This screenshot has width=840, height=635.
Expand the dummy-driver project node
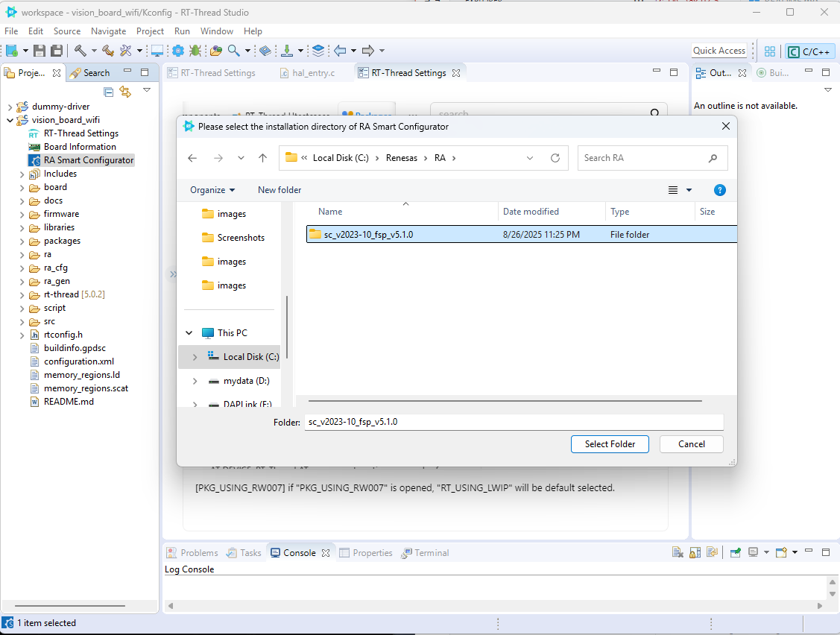pos(10,107)
